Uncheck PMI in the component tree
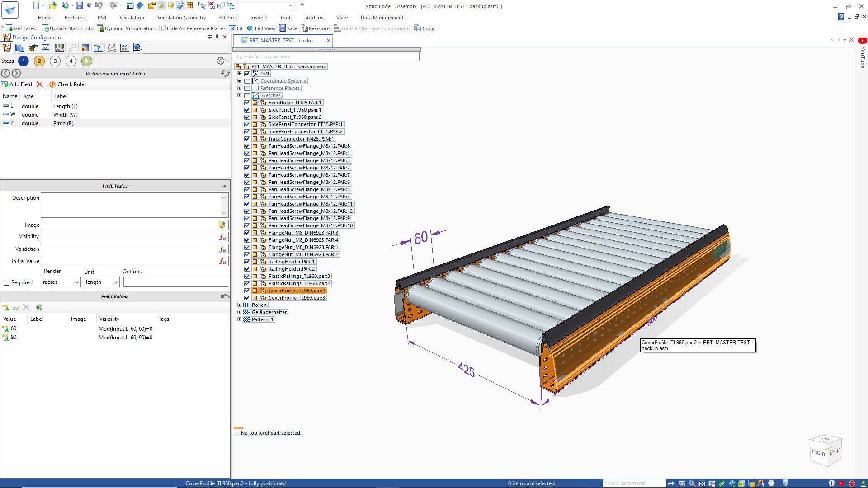The height and width of the screenshot is (488, 868). (247, 73)
